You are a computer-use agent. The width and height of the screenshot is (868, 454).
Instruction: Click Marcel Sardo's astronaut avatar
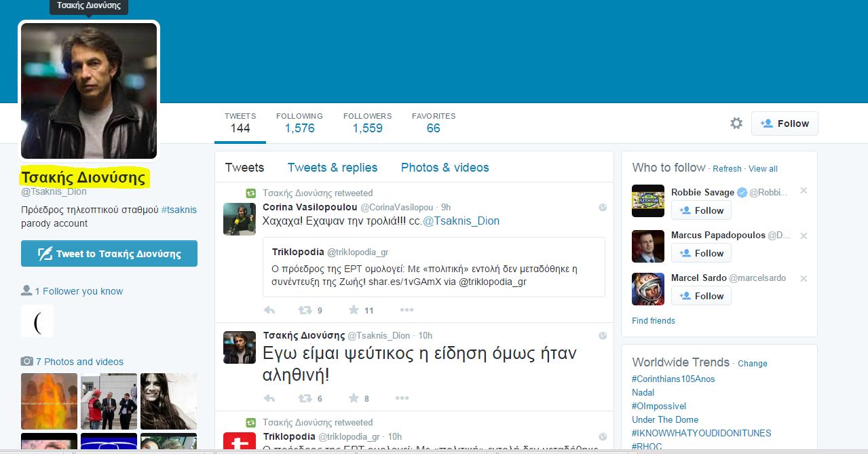click(x=648, y=288)
